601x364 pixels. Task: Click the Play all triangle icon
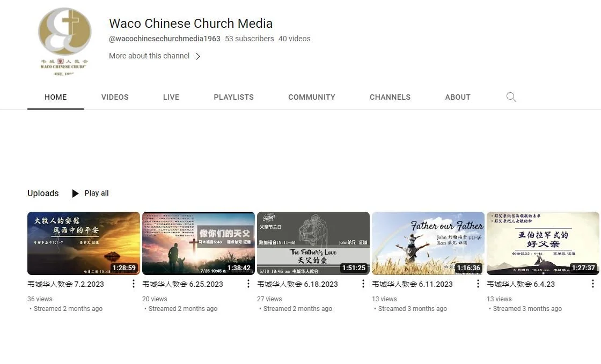click(x=76, y=194)
